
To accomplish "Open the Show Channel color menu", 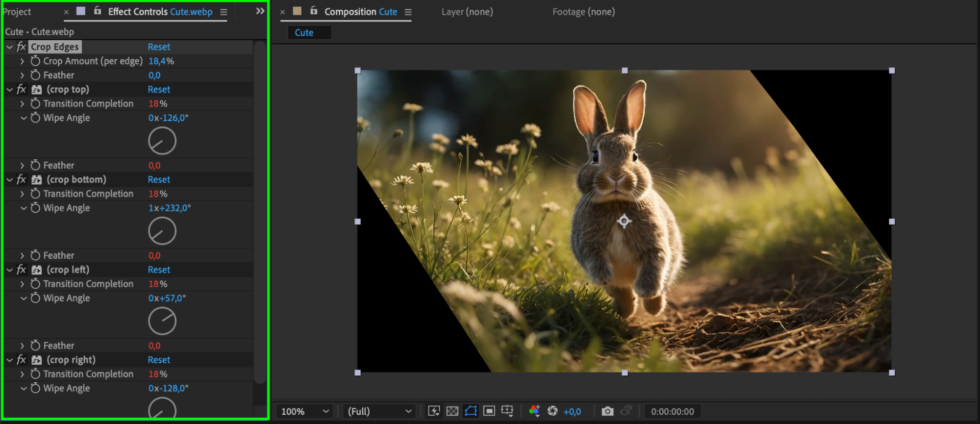I will click(x=534, y=411).
